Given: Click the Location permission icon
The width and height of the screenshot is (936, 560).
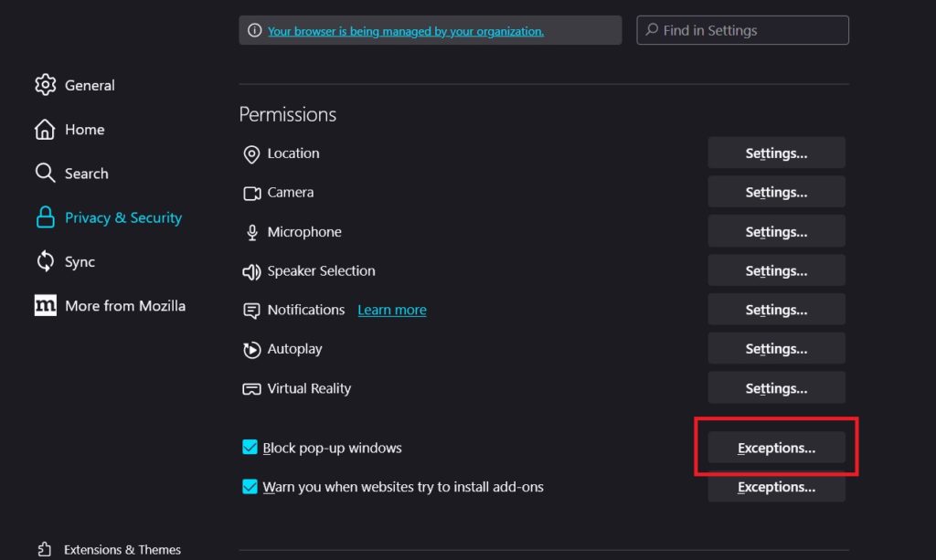Looking at the screenshot, I should [x=251, y=154].
